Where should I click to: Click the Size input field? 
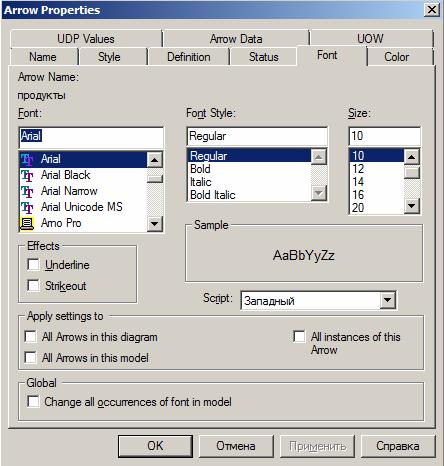pos(384,136)
